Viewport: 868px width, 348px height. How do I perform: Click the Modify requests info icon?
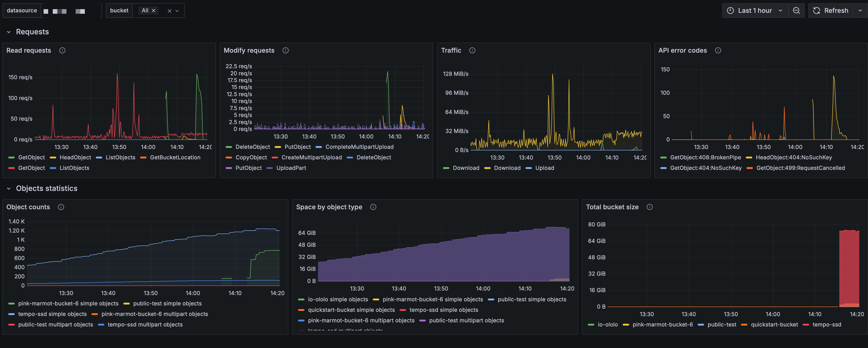pyautogui.click(x=286, y=51)
